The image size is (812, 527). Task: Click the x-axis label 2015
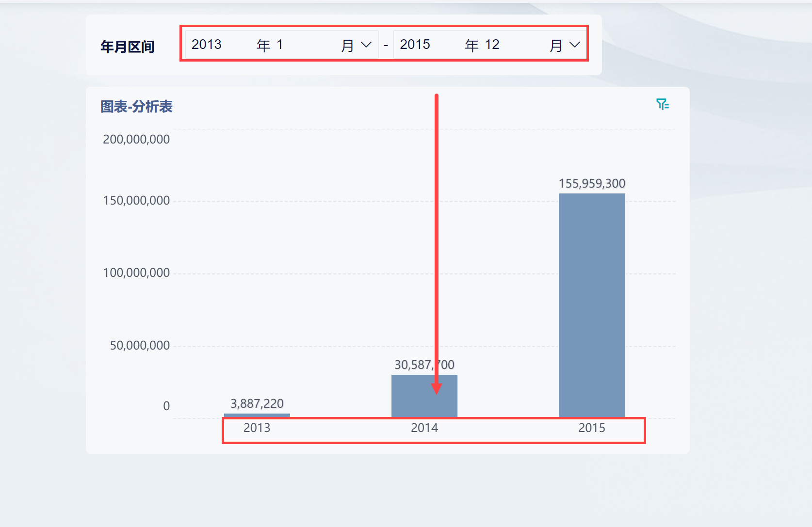click(592, 428)
